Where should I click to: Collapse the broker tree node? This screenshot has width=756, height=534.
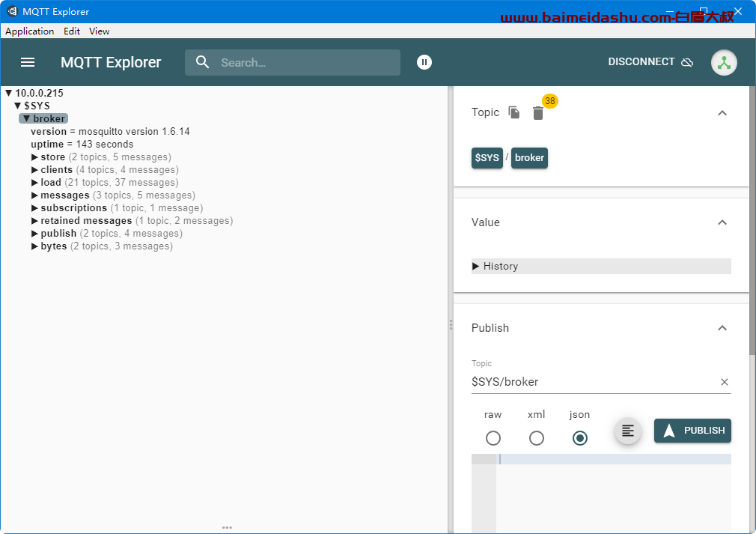click(26, 118)
